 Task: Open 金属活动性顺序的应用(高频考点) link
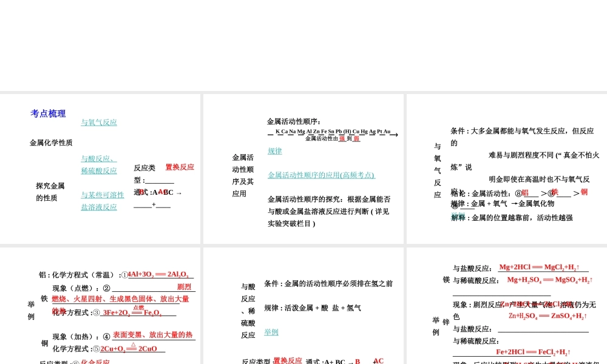321,175
